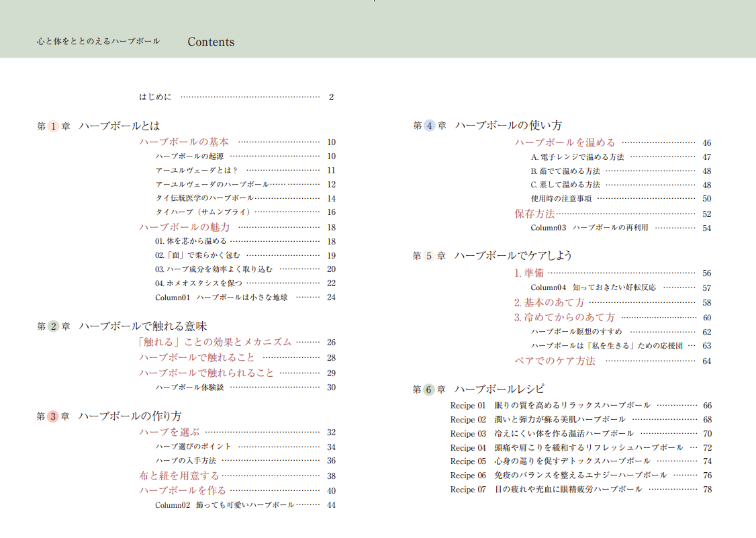Select the ペアでのケア方法 heading
Image resolution: width=756 pixels, height=538 pixels.
click(x=555, y=361)
